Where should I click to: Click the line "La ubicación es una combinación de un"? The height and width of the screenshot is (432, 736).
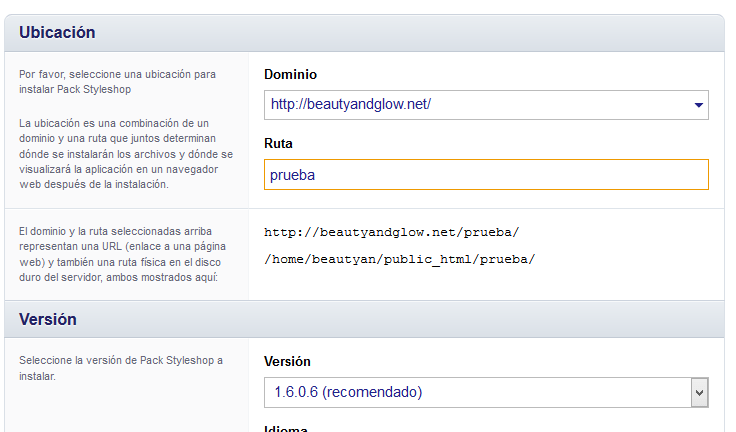coord(114,123)
